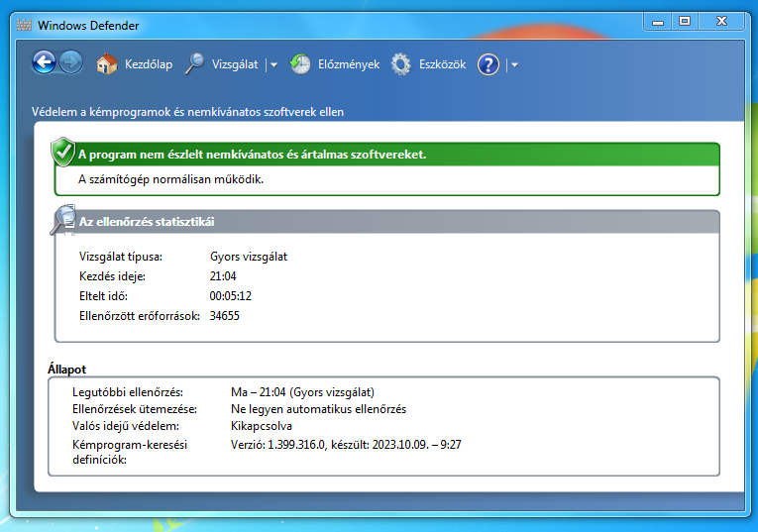758x532 pixels.
Task: Click the 'Védelem a kémprogramok' heading text
Action: [187, 112]
